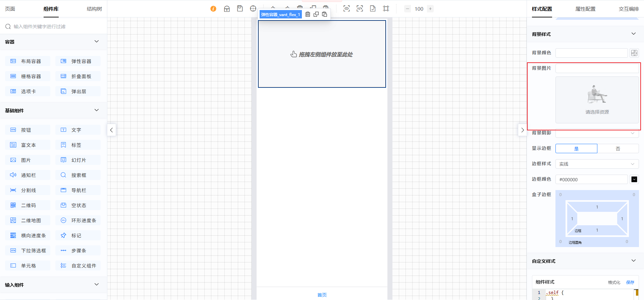Click the 二维码 component icon
The height and width of the screenshot is (300, 644).
pos(13,205)
